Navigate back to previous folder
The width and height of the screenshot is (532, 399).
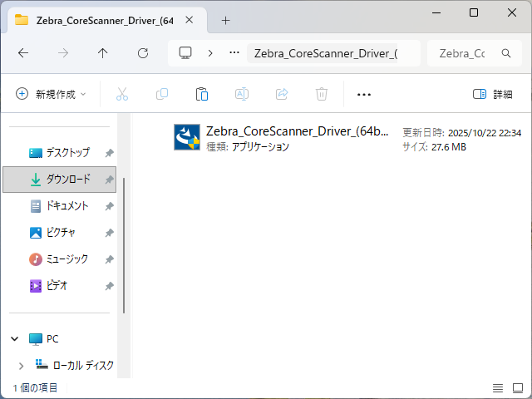[23, 53]
